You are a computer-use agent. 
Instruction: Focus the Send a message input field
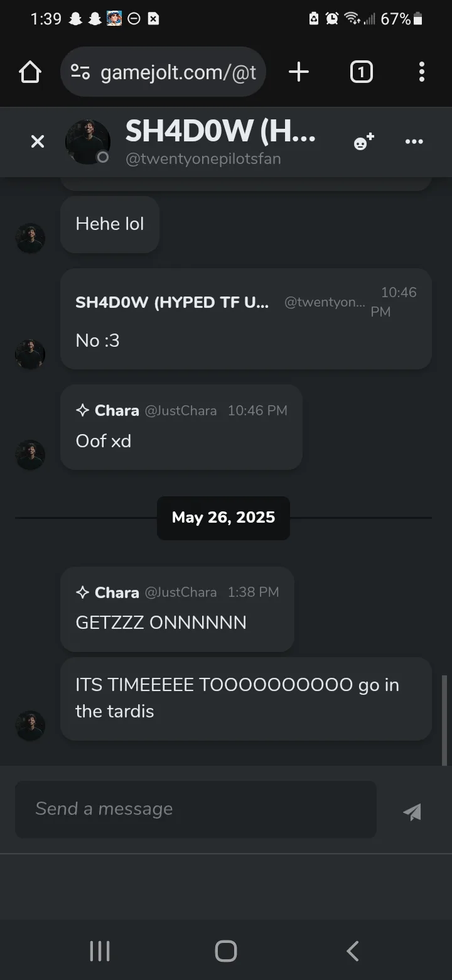196,809
